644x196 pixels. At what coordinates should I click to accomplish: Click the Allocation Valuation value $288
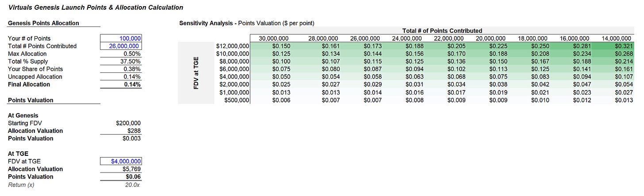[134, 131]
